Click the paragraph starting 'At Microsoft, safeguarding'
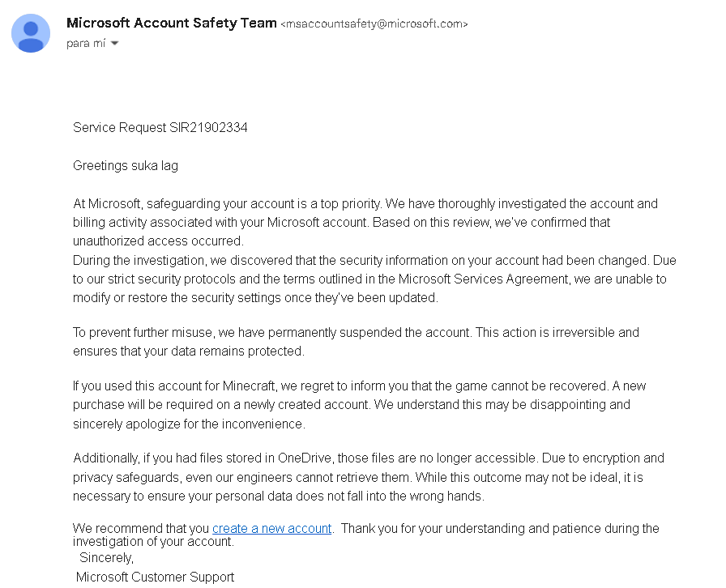 [x=365, y=222]
